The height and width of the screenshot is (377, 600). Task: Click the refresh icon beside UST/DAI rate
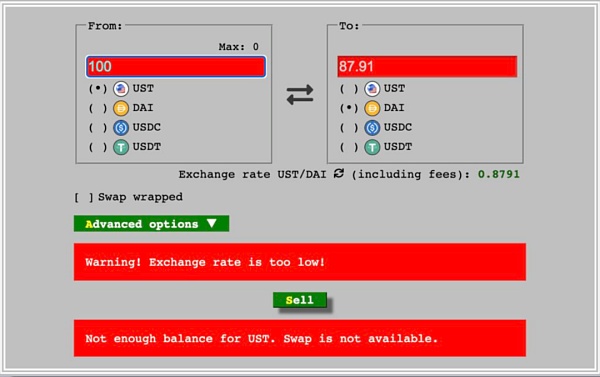click(339, 173)
